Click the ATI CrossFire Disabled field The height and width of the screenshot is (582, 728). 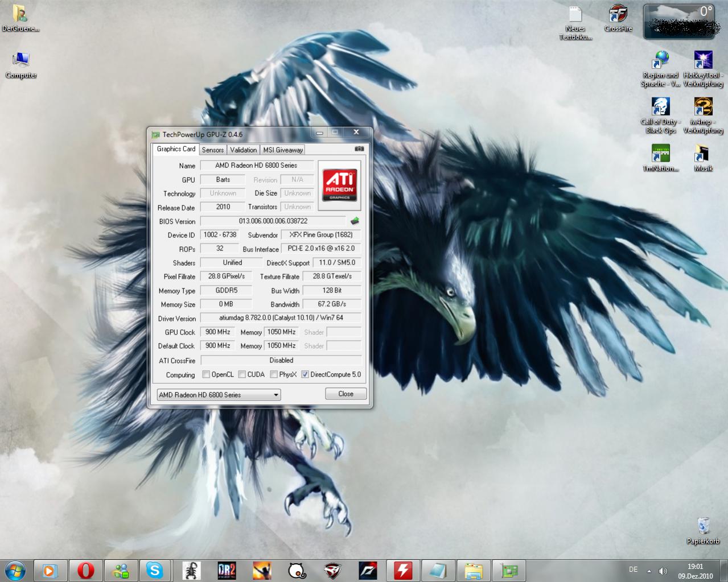point(281,361)
